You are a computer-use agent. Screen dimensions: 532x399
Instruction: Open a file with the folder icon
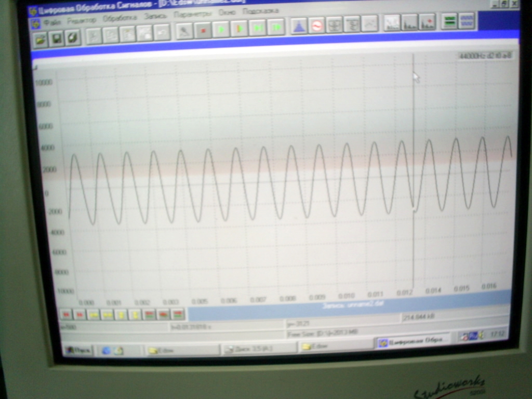[41, 39]
